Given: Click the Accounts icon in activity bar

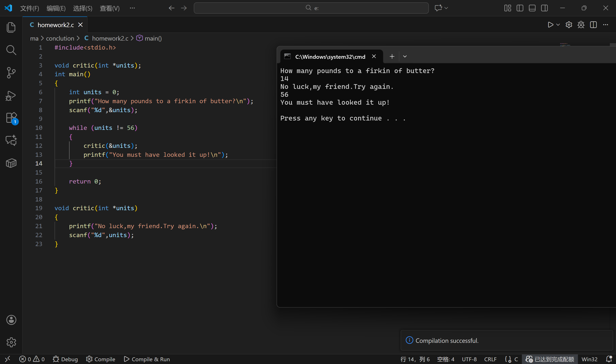Looking at the screenshot, I should [x=11, y=320].
